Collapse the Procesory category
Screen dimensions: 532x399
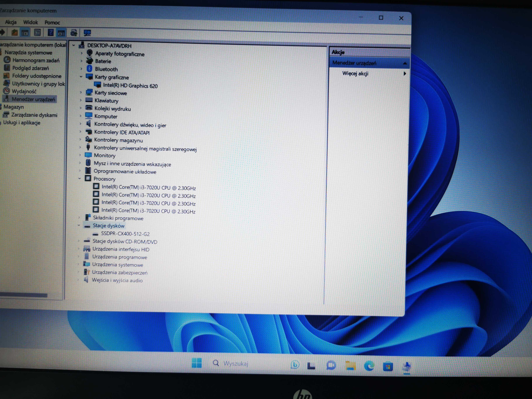(80, 178)
